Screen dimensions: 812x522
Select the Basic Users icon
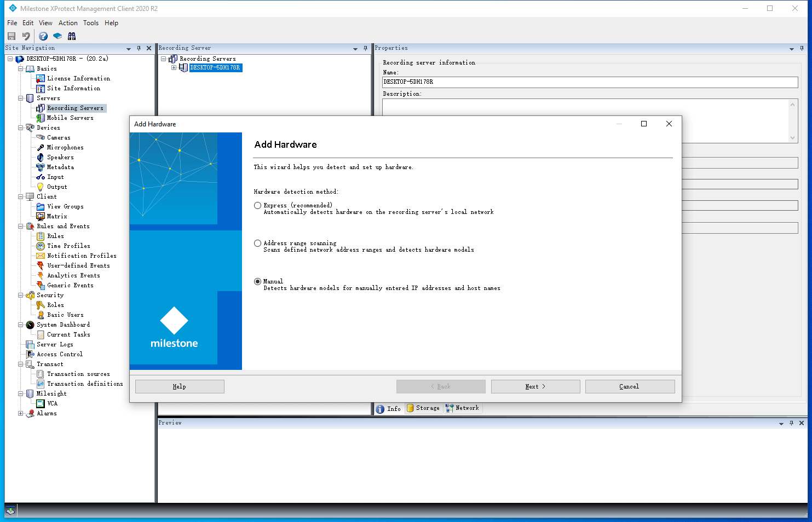41,315
